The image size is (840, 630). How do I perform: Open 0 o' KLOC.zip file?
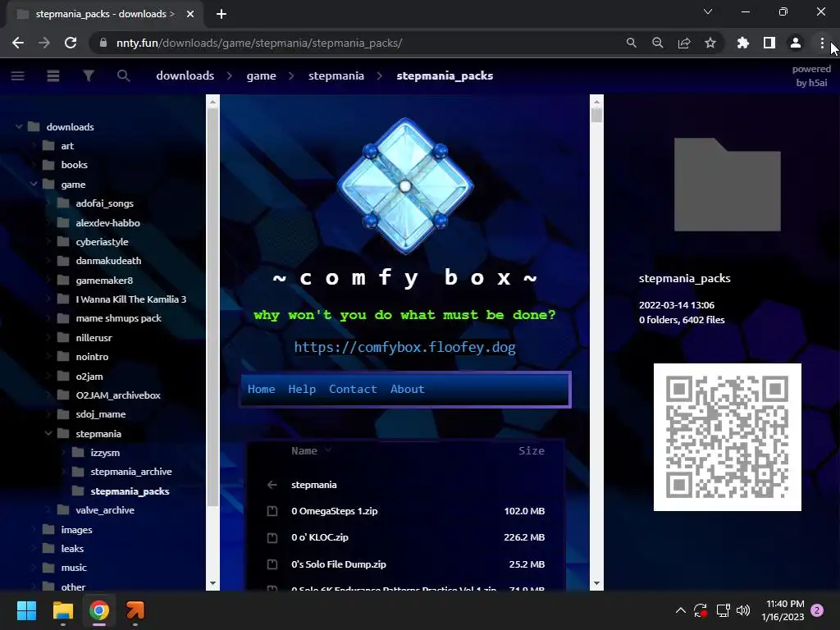(x=405, y=537)
